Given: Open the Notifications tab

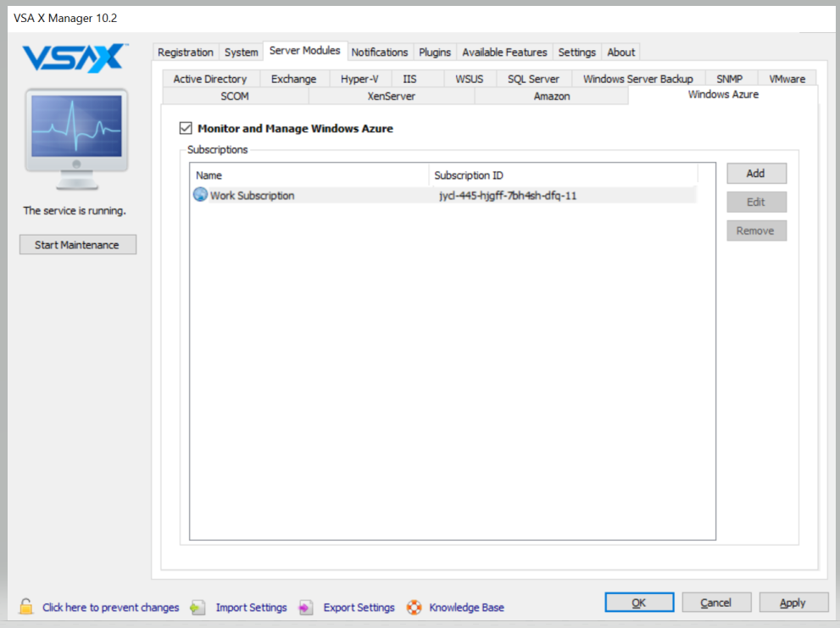Looking at the screenshot, I should (379, 52).
